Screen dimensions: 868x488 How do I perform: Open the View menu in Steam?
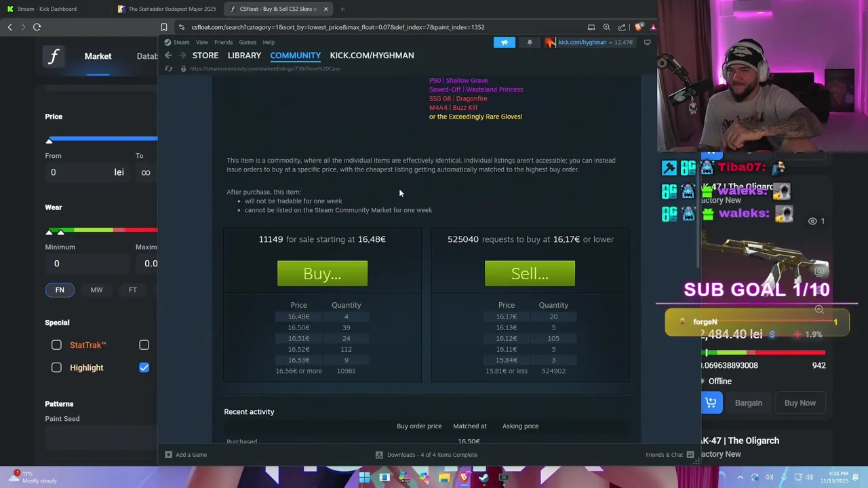pyautogui.click(x=202, y=42)
